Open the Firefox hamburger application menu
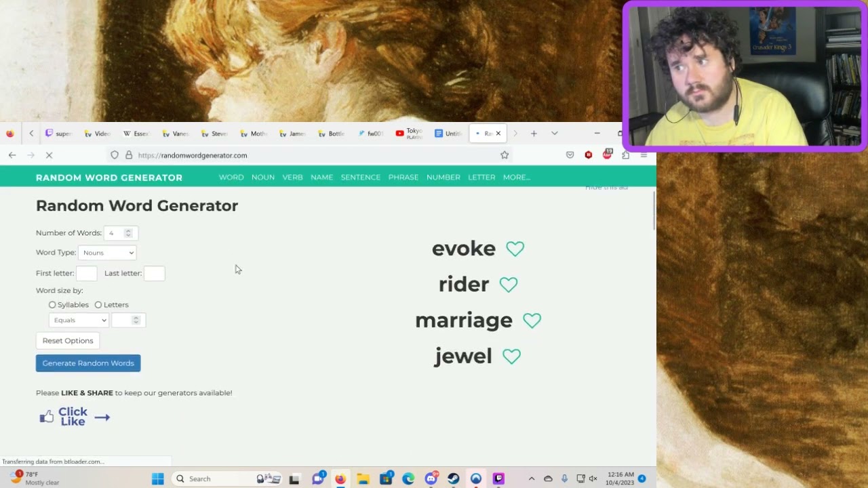Image resolution: width=868 pixels, height=488 pixels. tap(644, 155)
